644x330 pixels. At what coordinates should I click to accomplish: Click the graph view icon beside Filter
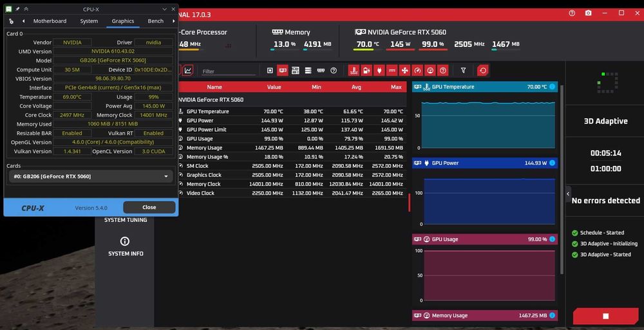188,70
